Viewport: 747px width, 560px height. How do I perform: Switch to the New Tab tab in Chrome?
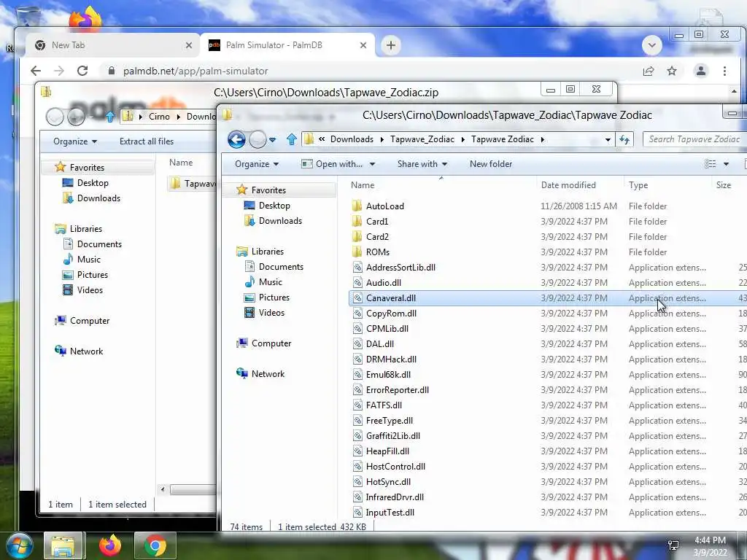(x=112, y=45)
